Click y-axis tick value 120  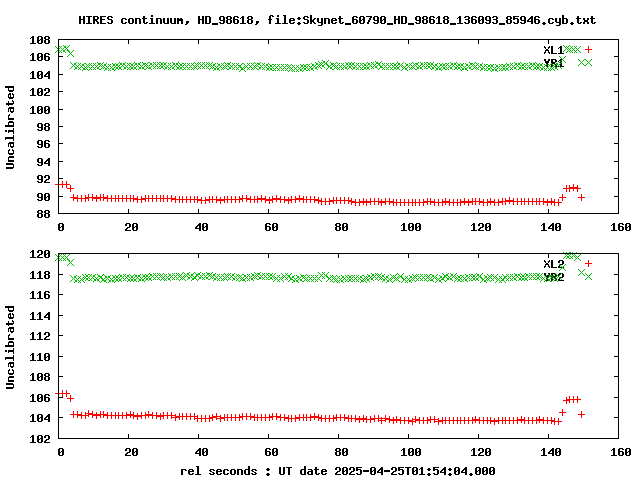coord(40,254)
